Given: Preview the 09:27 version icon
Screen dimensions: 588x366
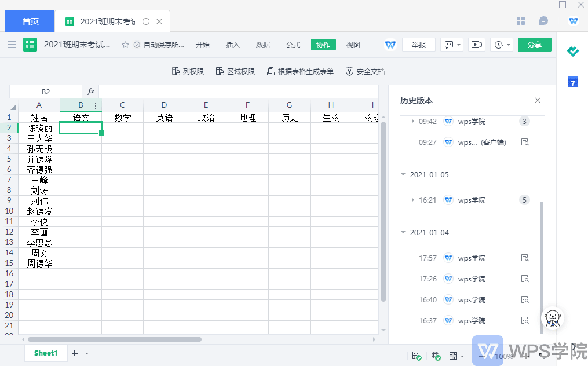Looking at the screenshot, I should [525, 142].
